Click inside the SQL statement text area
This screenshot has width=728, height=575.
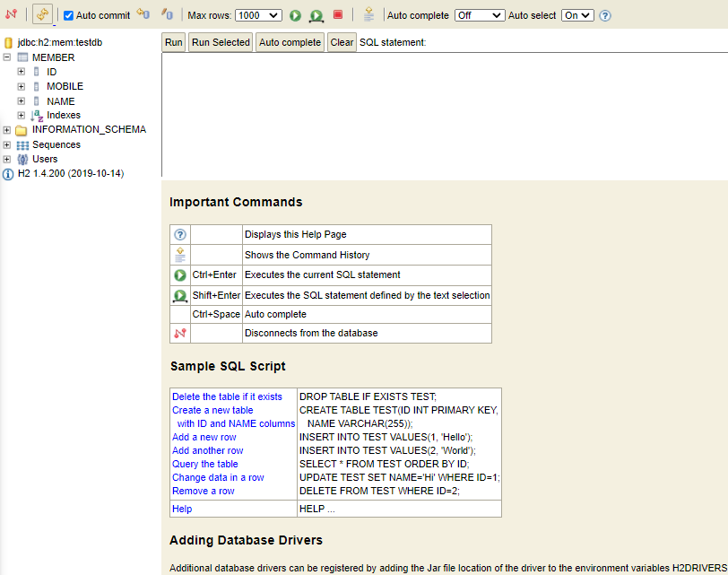(445, 115)
